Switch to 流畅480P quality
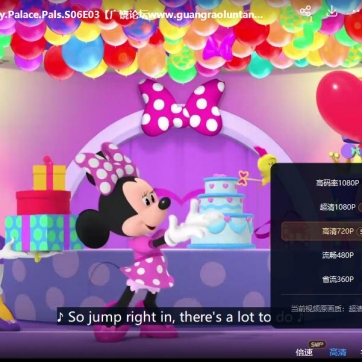The width and height of the screenshot is (362, 362). 338,255
